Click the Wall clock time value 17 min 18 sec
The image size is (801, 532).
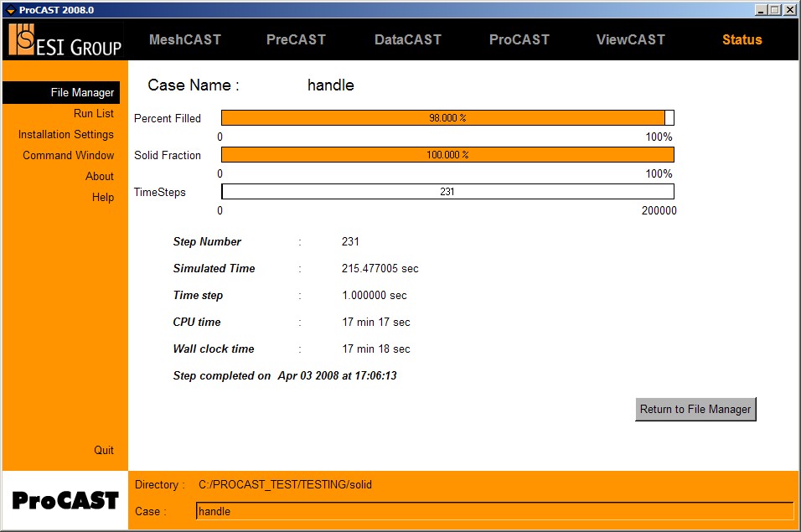coord(376,349)
